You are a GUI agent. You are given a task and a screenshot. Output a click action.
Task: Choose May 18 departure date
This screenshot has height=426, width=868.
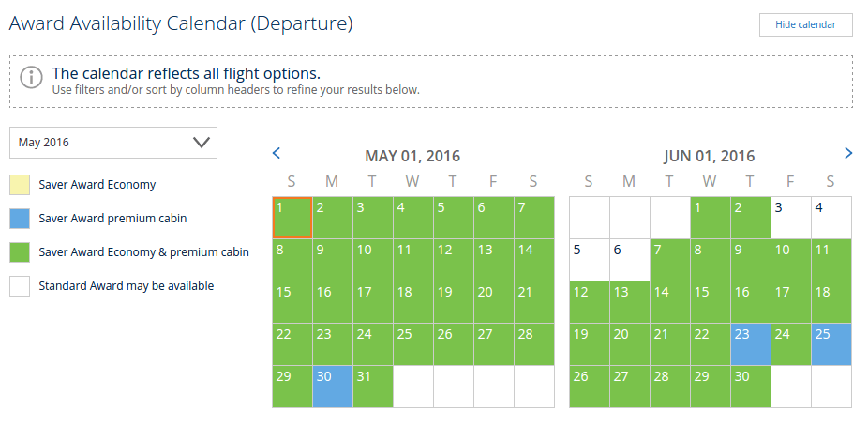(x=413, y=302)
